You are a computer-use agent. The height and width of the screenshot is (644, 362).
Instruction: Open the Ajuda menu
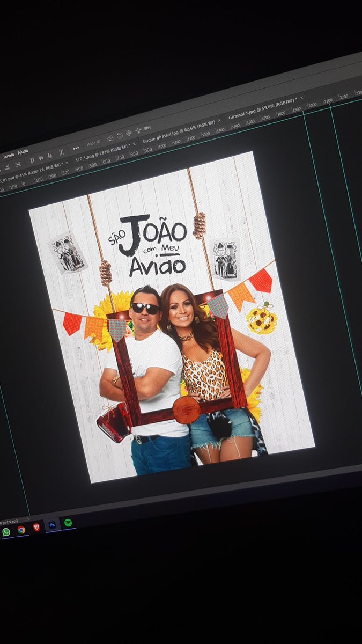23,152
